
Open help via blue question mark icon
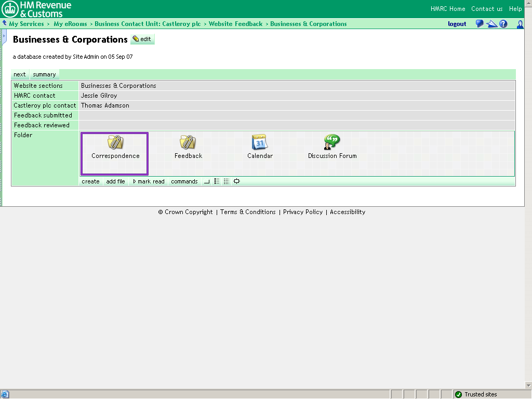point(503,24)
